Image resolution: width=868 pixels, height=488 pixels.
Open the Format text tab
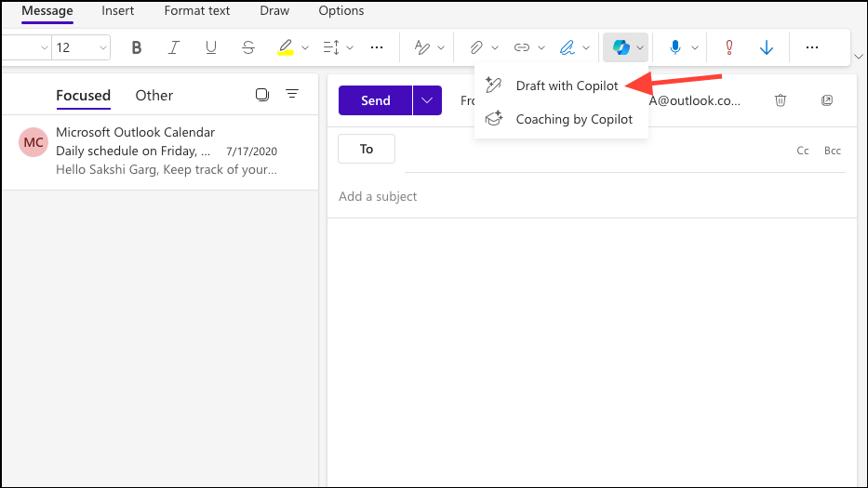(x=197, y=11)
